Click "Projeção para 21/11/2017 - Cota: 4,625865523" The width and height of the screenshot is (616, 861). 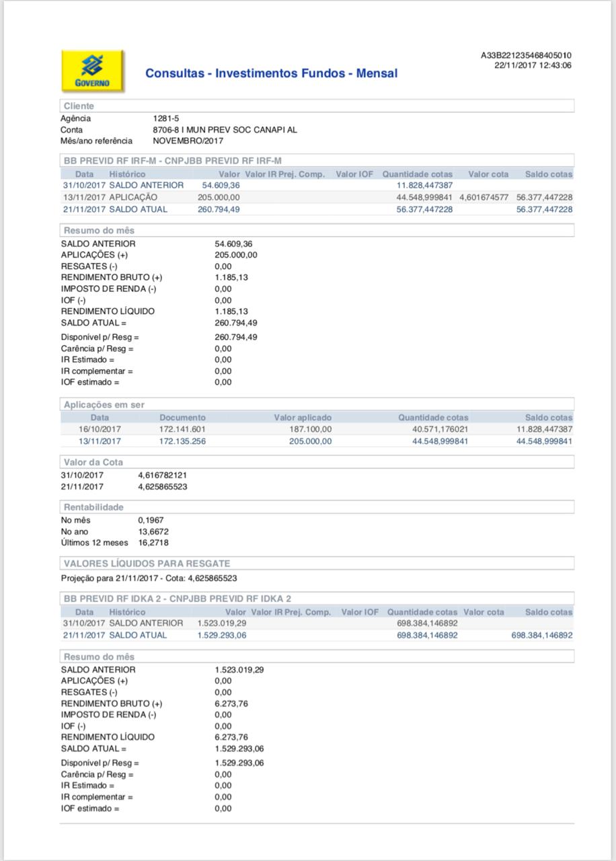coord(149,578)
